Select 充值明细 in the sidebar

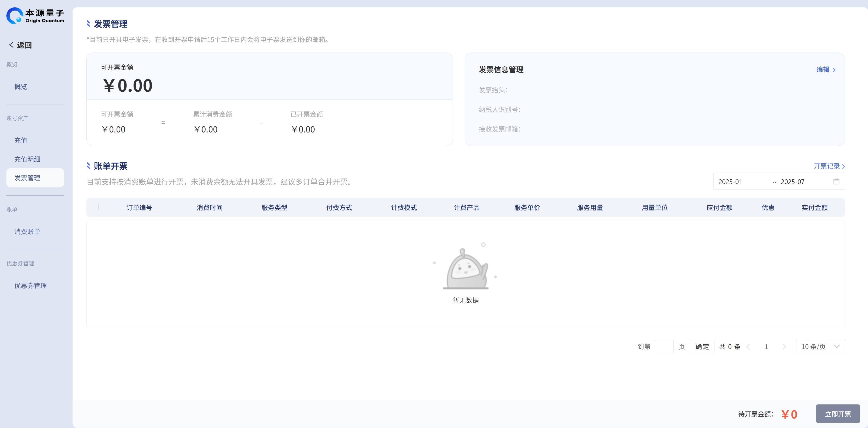(27, 159)
